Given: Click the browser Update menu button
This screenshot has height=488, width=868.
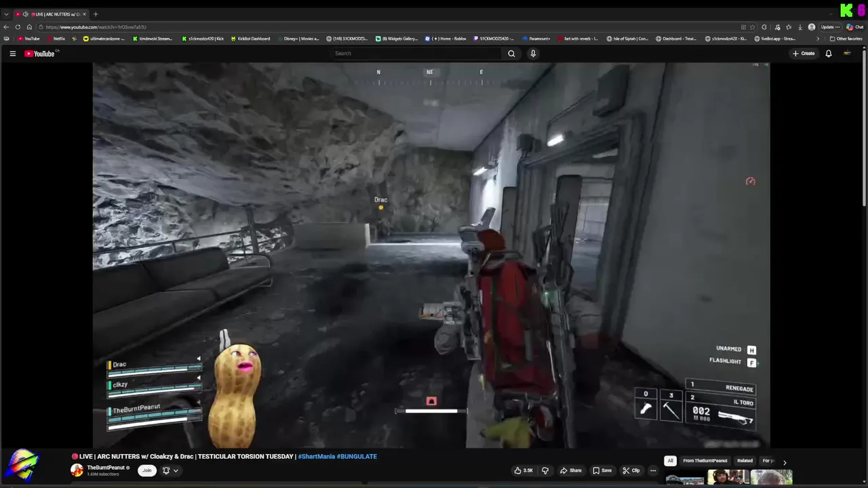Looking at the screenshot, I should 830,27.
